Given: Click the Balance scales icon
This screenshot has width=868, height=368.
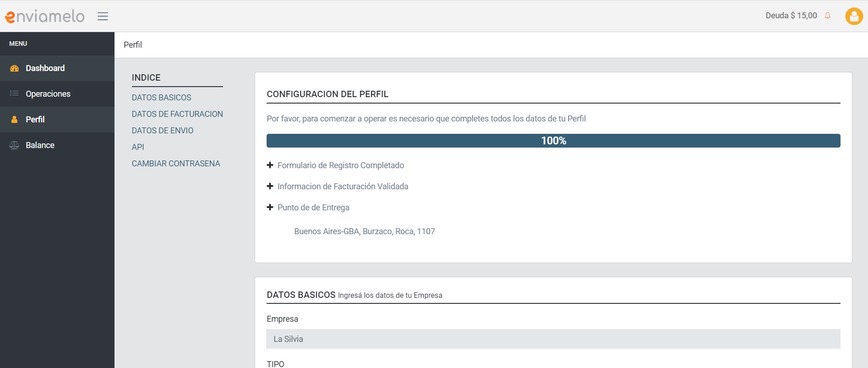Looking at the screenshot, I should pos(14,145).
